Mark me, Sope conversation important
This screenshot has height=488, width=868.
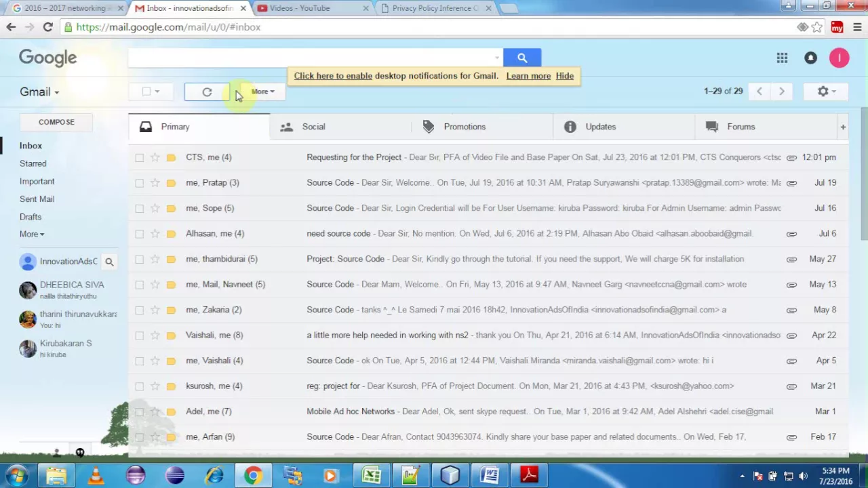pyautogui.click(x=171, y=208)
